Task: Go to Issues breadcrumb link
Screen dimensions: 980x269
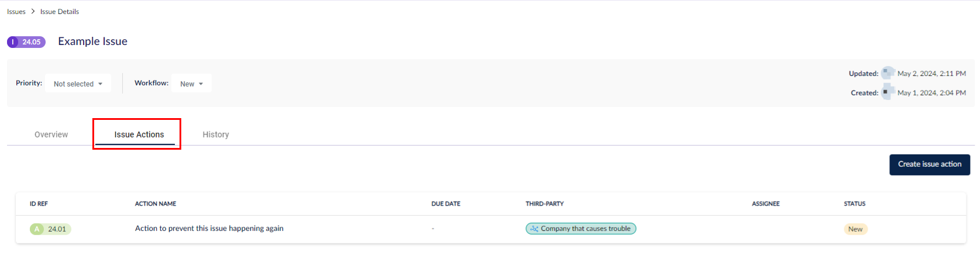Action: click(x=16, y=12)
